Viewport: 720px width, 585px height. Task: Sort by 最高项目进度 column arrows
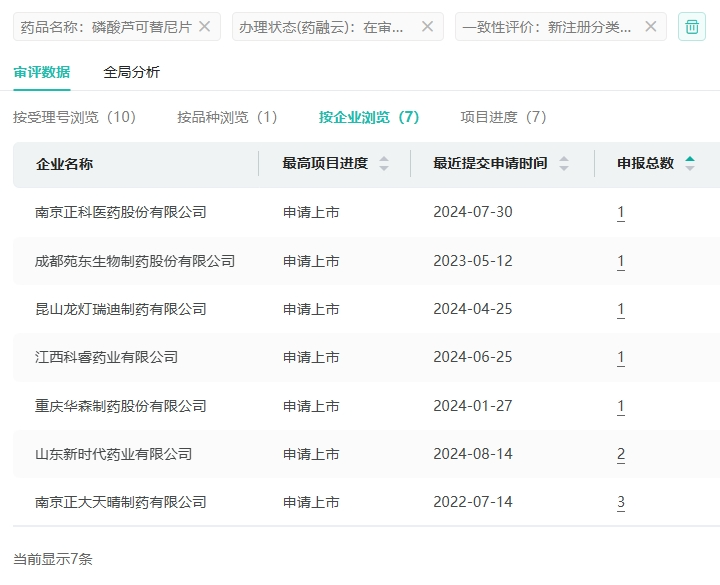click(384, 164)
